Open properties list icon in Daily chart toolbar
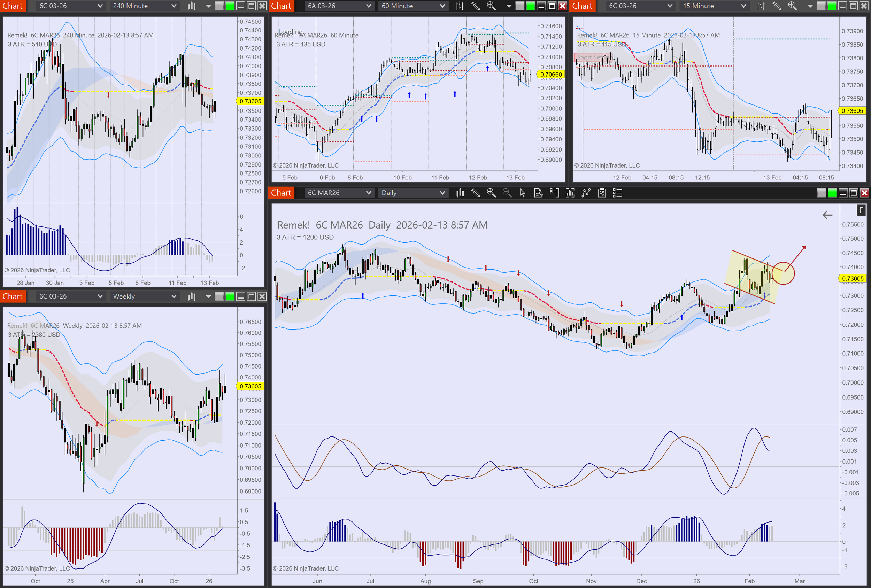Viewport: 871px width, 588px height. point(617,193)
